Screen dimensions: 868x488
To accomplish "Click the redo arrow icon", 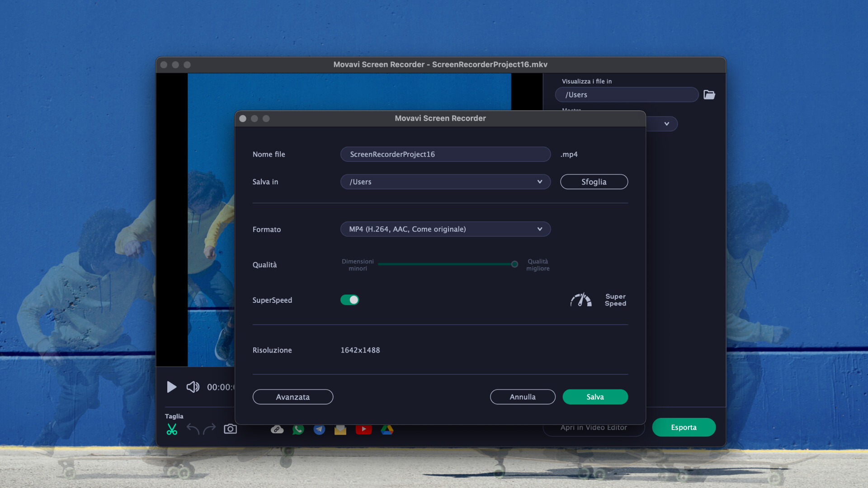I will pos(209,429).
